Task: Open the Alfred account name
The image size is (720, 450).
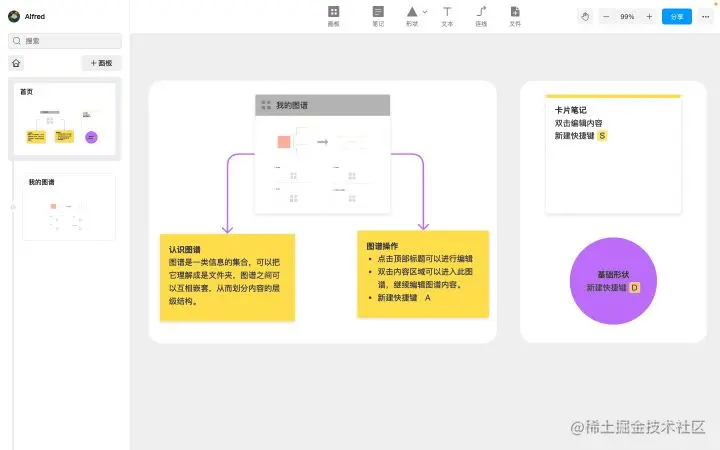Action: pyautogui.click(x=34, y=16)
